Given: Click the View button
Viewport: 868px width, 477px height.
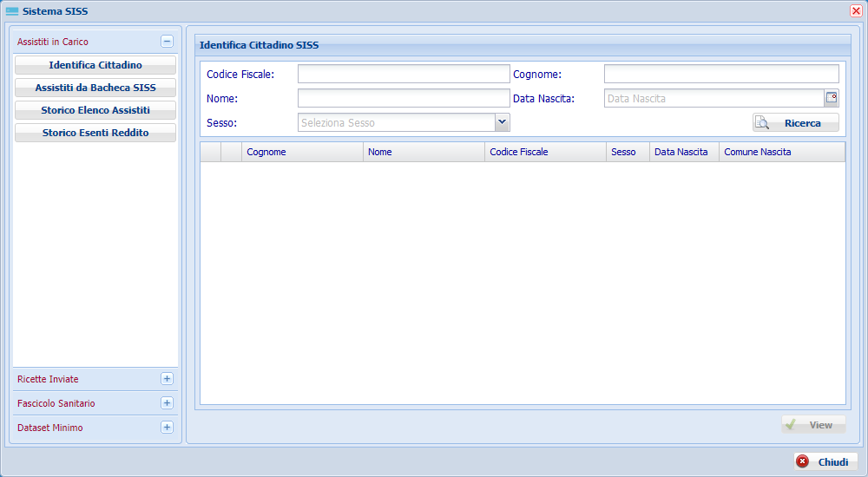Looking at the screenshot, I should click(814, 424).
